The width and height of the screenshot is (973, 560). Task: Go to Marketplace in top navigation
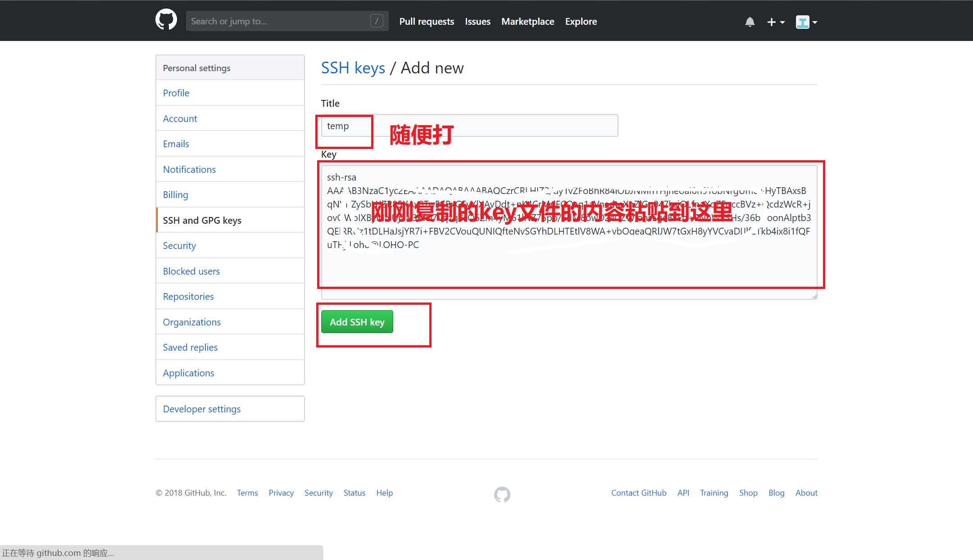coord(527,21)
